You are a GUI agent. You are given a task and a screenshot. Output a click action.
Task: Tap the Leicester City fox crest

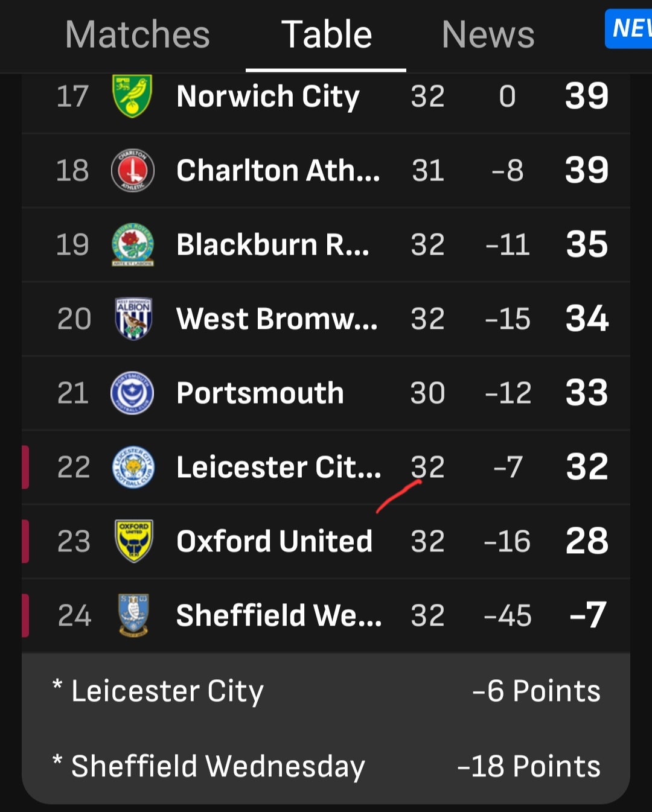pos(133,467)
